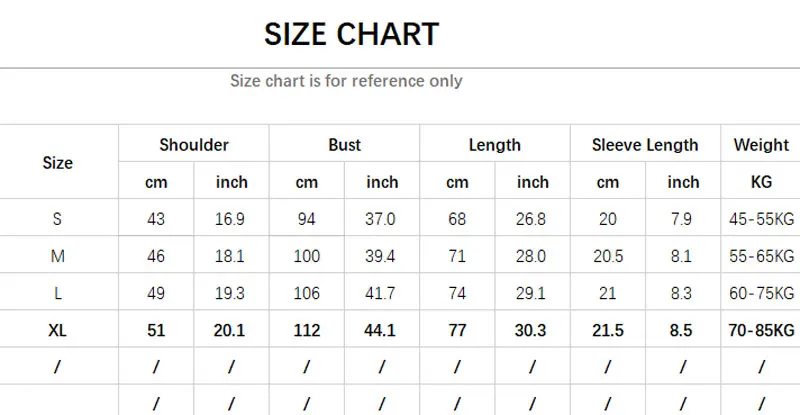This screenshot has height=415, width=800.
Task: Select the XL bust value 112
Action: tap(307, 330)
